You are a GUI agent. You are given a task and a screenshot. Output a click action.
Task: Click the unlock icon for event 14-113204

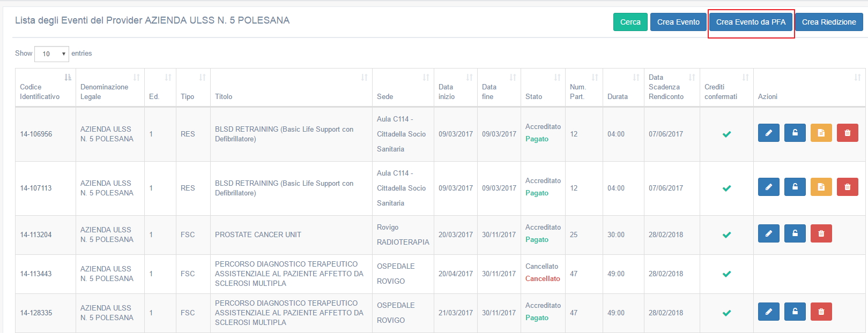point(795,233)
